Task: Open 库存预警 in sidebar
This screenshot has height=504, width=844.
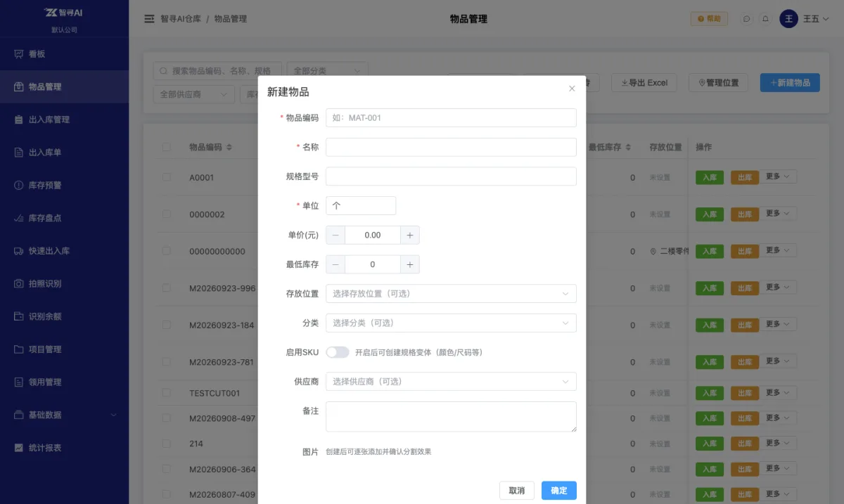Action: click(64, 186)
